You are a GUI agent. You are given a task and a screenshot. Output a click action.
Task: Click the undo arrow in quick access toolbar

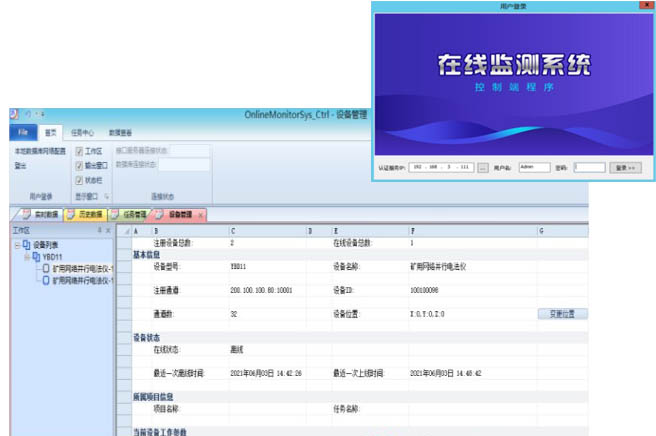pyautogui.click(x=28, y=115)
